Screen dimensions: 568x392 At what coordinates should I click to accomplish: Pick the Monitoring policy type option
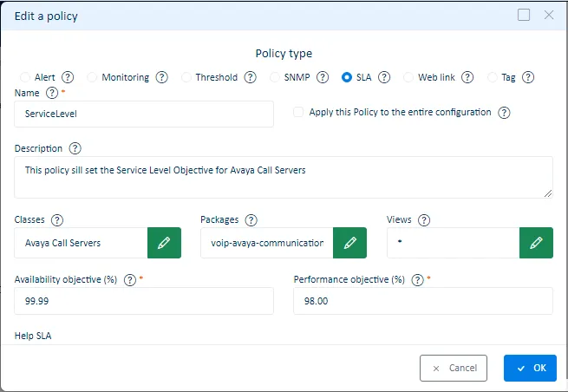[x=93, y=77]
